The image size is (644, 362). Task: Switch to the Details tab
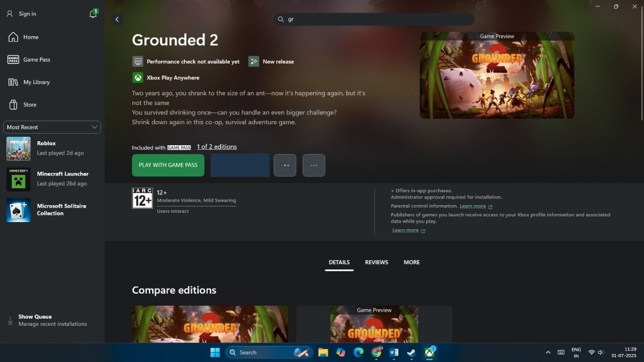(339, 262)
